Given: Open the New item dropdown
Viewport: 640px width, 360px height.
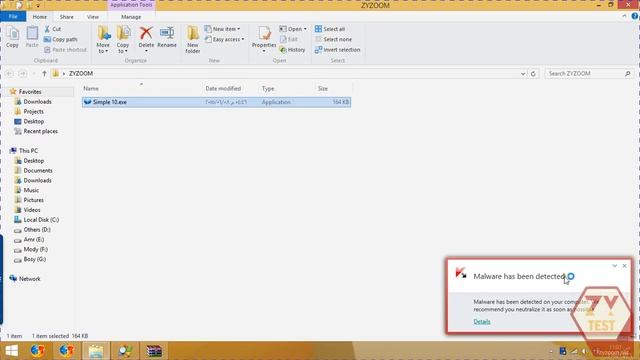Looking at the screenshot, I should tap(222, 29).
